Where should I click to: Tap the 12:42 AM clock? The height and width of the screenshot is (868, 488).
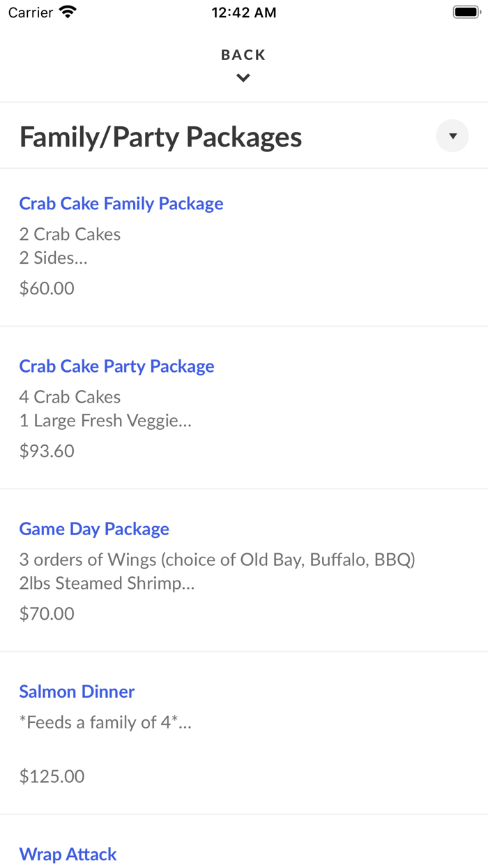tap(244, 13)
